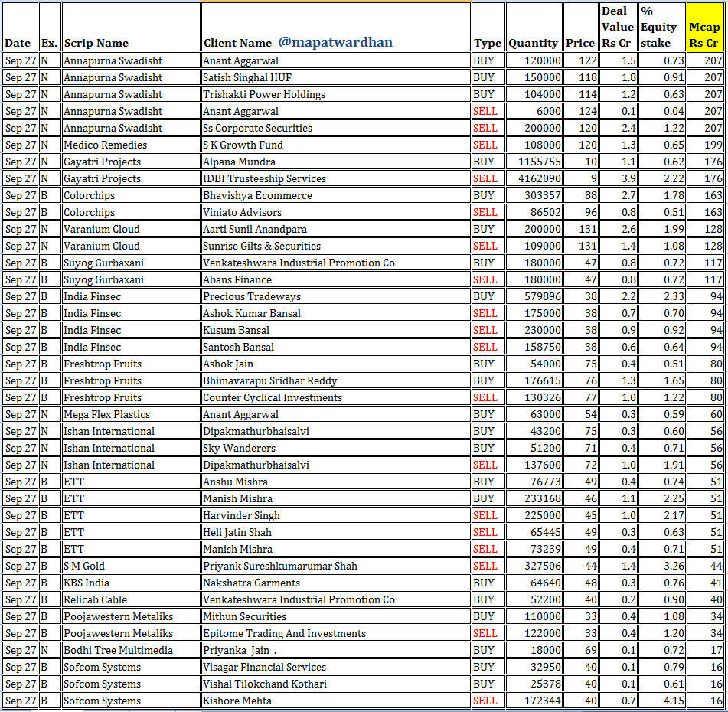Image resolution: width=728 pixels, height=712 pixels.
Task: Click Anshu Mishra client cell
Action: (336, 482)
